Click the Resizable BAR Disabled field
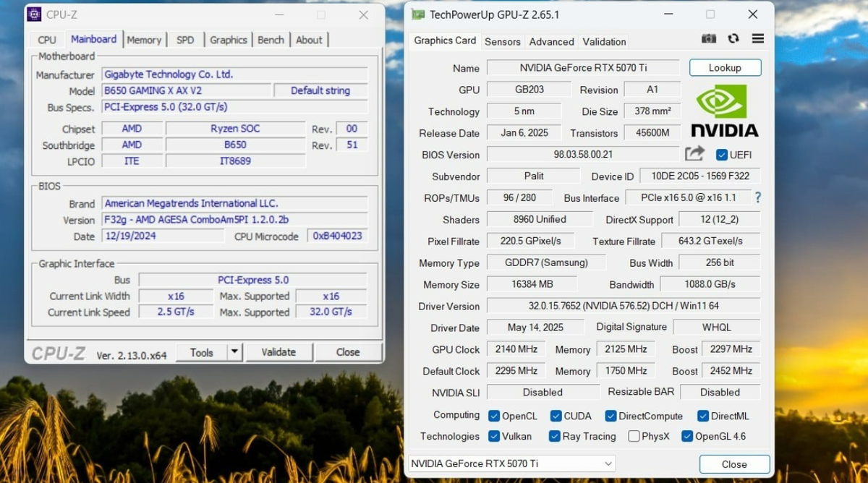The image size is (868, 483). click(x=720, y=392)
